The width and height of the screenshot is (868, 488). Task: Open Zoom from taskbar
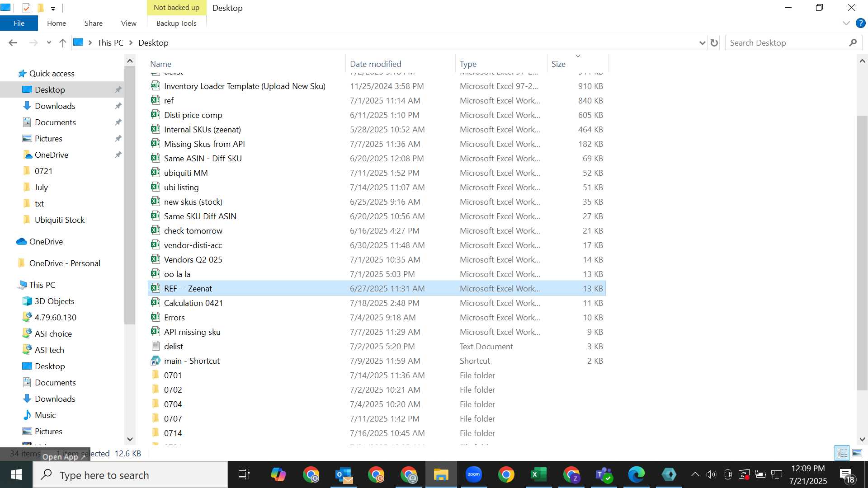tap(473, 475)
